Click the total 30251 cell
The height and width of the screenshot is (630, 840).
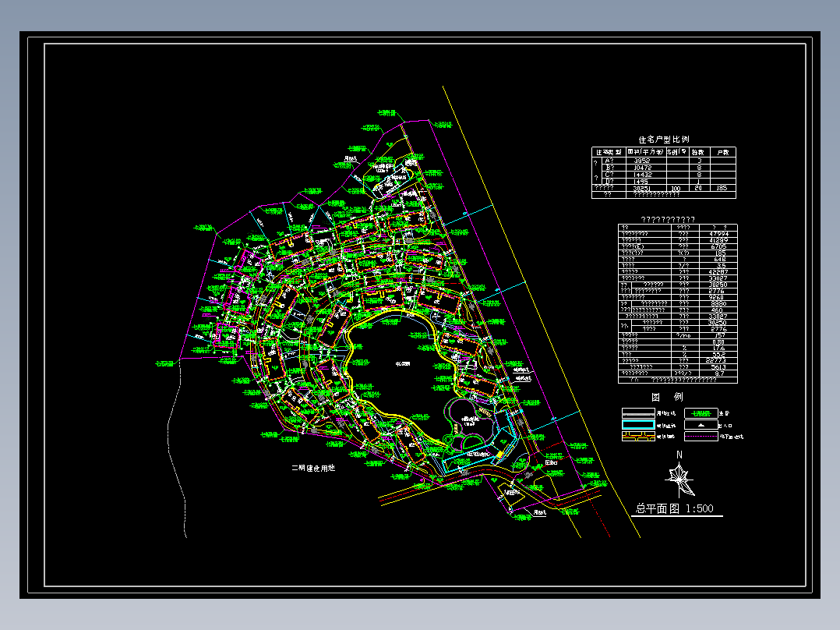[x=642, y=188]
